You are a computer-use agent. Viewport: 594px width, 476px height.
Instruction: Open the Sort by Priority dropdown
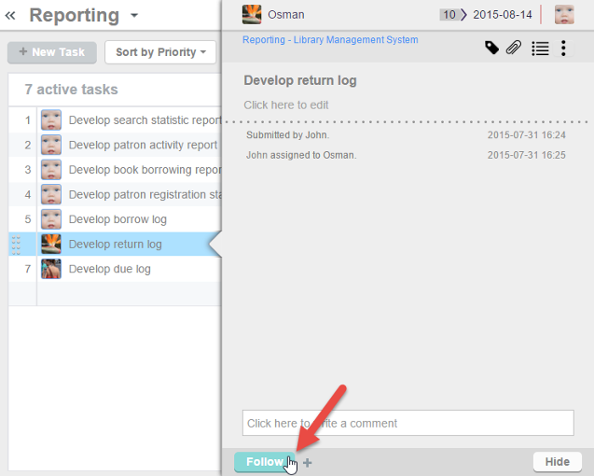161,52
